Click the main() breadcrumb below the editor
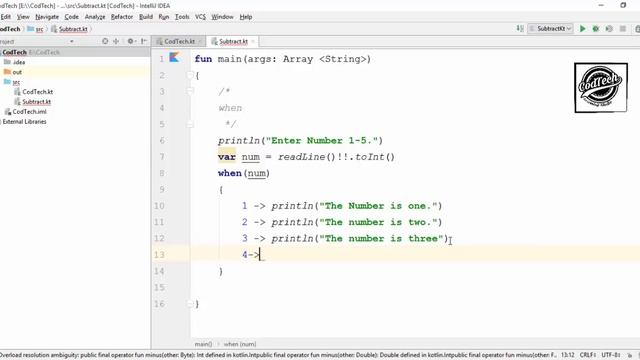 203,344
